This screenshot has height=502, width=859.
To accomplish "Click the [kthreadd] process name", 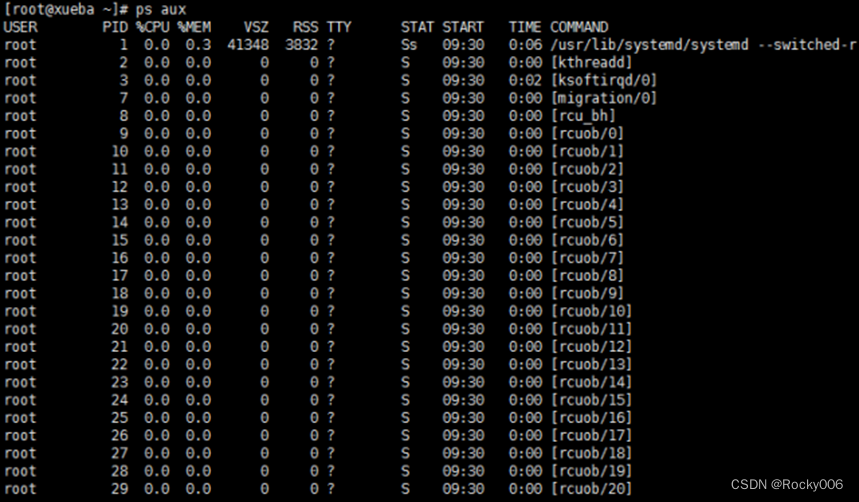I will click(x=592, y=62).
